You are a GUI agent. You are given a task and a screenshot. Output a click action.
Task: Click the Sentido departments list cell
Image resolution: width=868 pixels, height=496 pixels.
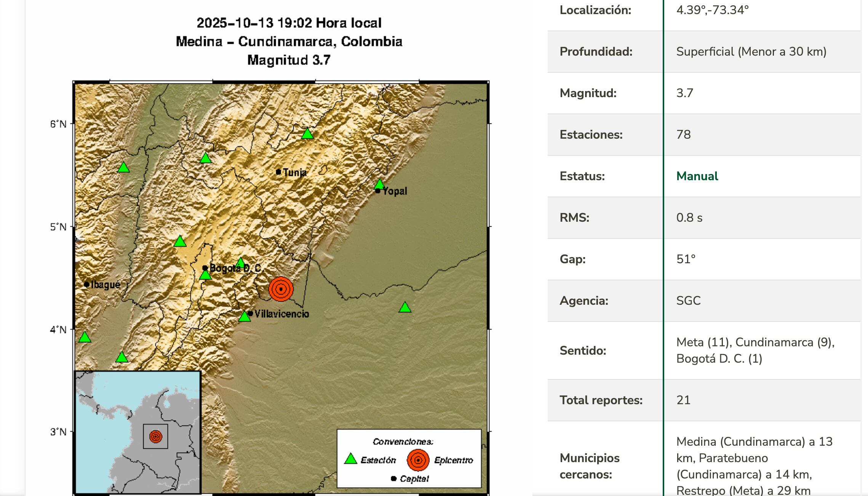tap(755, 350)
